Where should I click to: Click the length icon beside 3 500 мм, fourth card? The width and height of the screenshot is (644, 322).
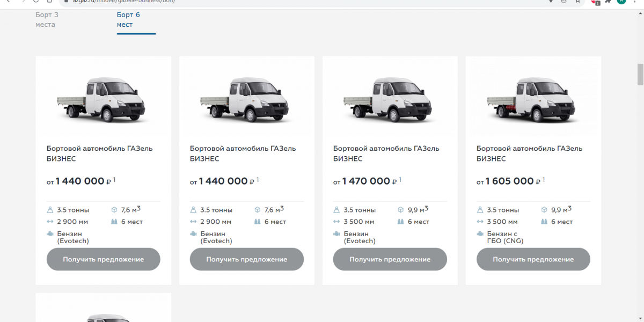(480, 222)
